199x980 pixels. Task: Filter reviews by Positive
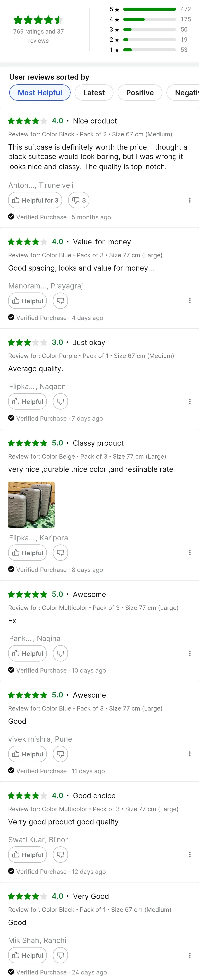(x=140, y=93)
